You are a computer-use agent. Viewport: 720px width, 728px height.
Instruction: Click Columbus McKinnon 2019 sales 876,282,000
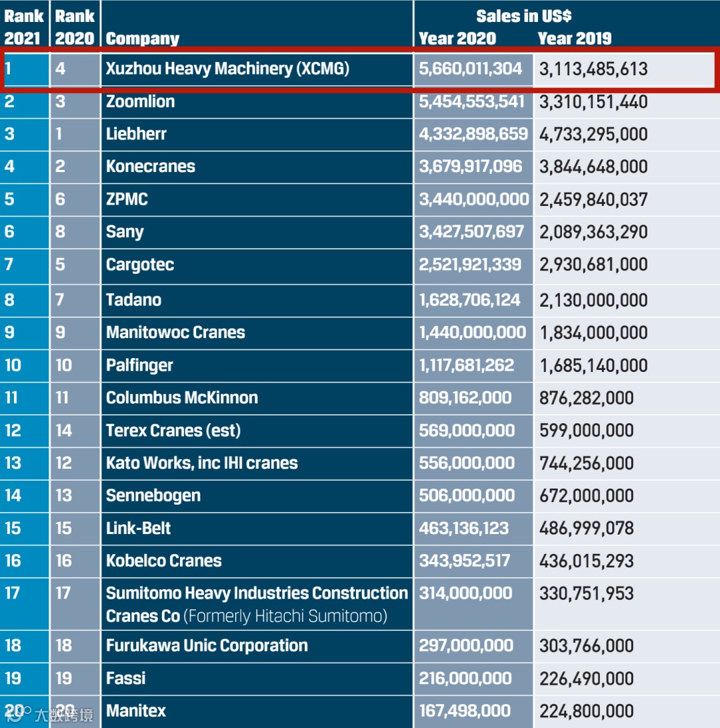coord(586,399)
